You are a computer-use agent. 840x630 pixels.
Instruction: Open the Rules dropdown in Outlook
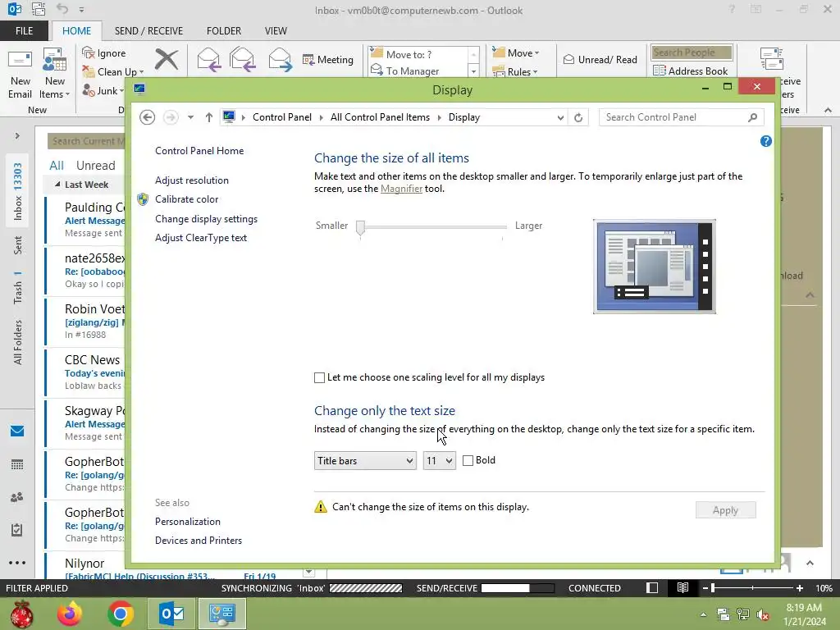pos(515,71)
